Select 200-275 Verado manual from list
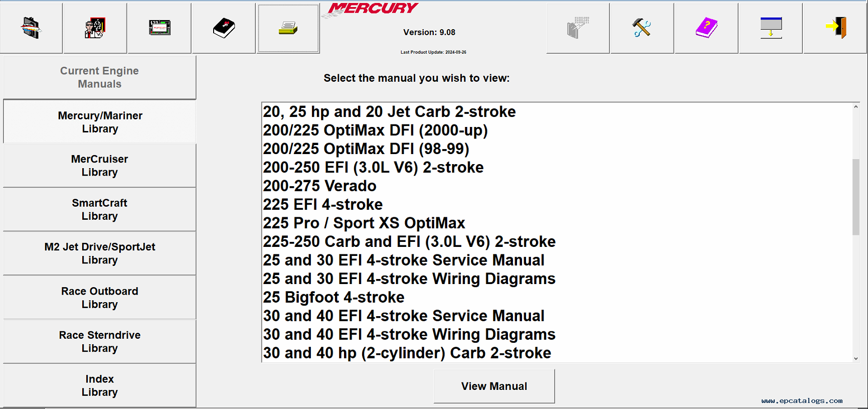The width and height of the screenshot is (868, 409). (319, 186)
